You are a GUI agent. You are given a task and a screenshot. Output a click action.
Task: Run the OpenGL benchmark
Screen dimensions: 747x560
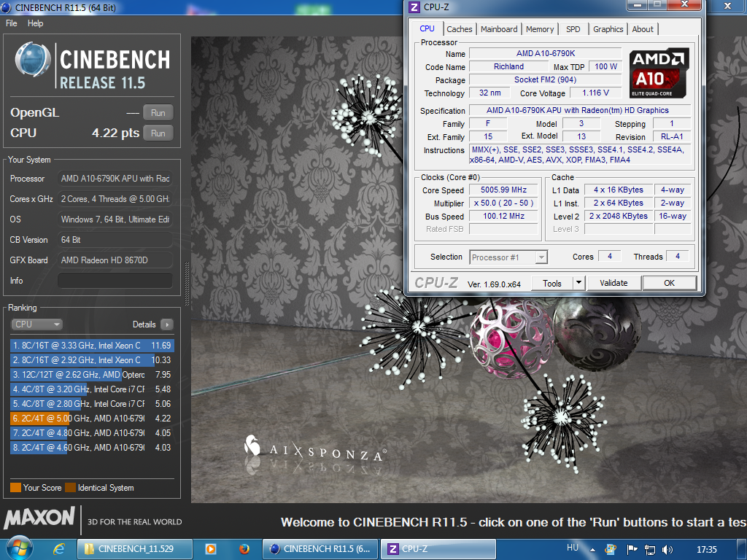point(158,113)
